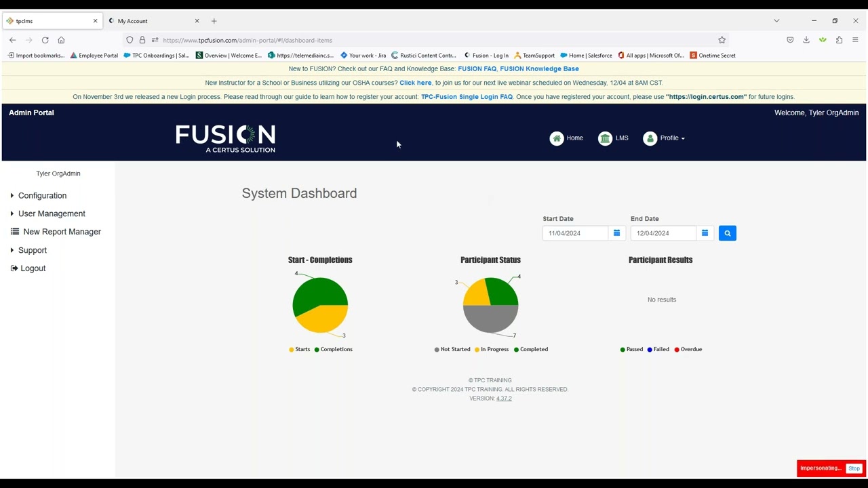Open the Home | Salesforce bookmark
This screenshot has height=488, width=868.
[x=586, y=56]
